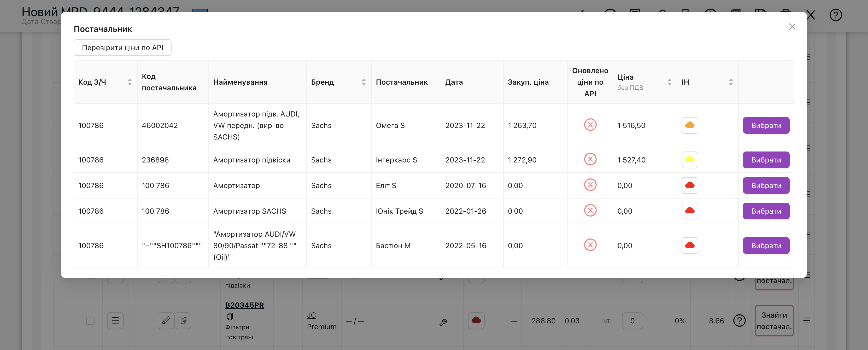868x350 pixels.
Task: Click red cloud icon for Юнік Трейд S
Action: pos(690,211)
